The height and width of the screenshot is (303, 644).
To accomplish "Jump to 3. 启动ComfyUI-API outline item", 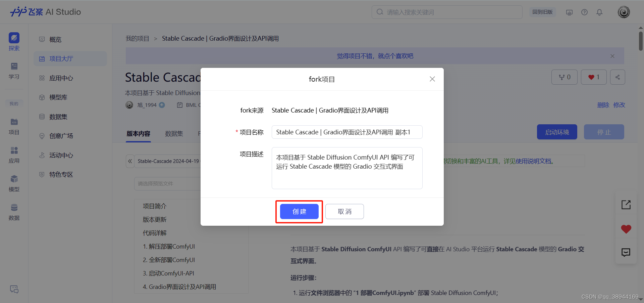I will pyautogui.click(x=168, y=273).
